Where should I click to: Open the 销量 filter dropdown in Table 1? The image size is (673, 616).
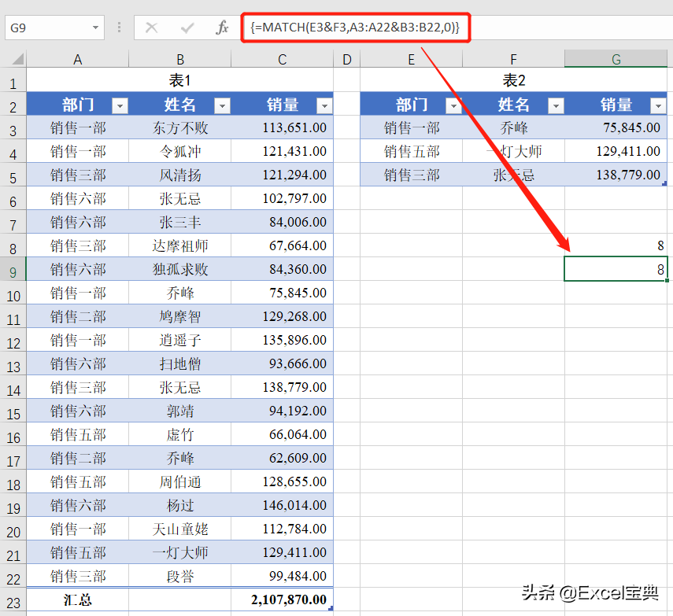point(324,106)
